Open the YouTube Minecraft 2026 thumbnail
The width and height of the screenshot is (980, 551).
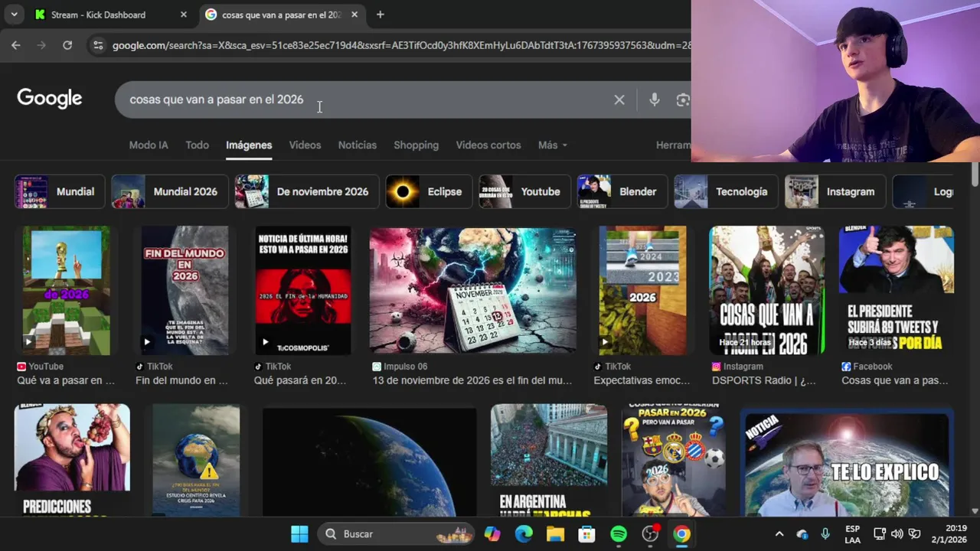[66, 290]
